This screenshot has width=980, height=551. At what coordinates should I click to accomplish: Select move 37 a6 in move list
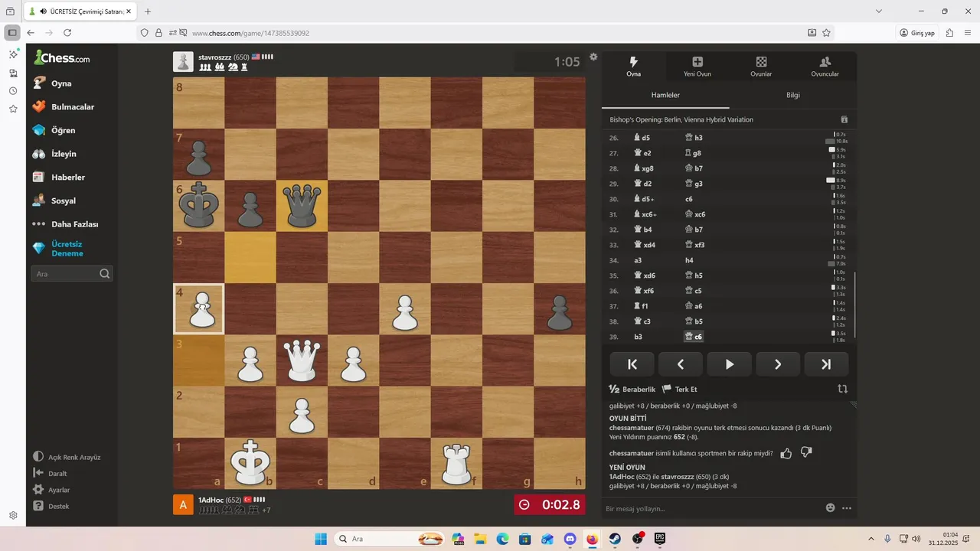coord(694,306)
